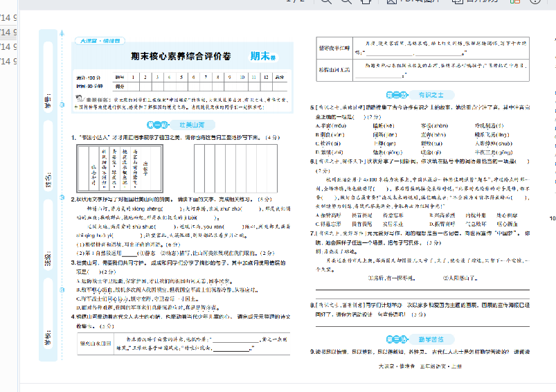Click the magnifier icon next to the page number

[324, 2]
